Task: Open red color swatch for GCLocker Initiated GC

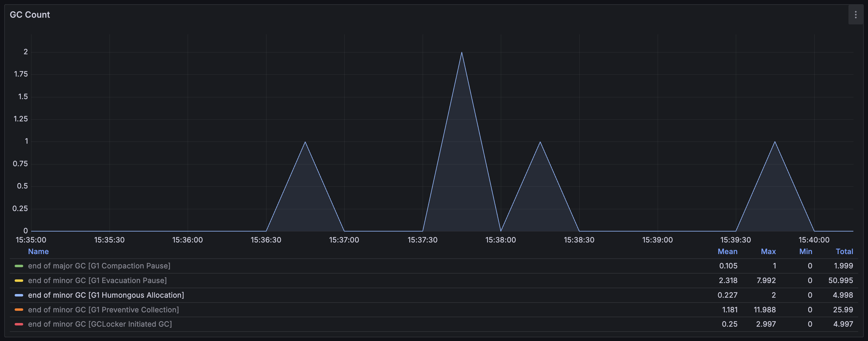Action: (19, 324)
